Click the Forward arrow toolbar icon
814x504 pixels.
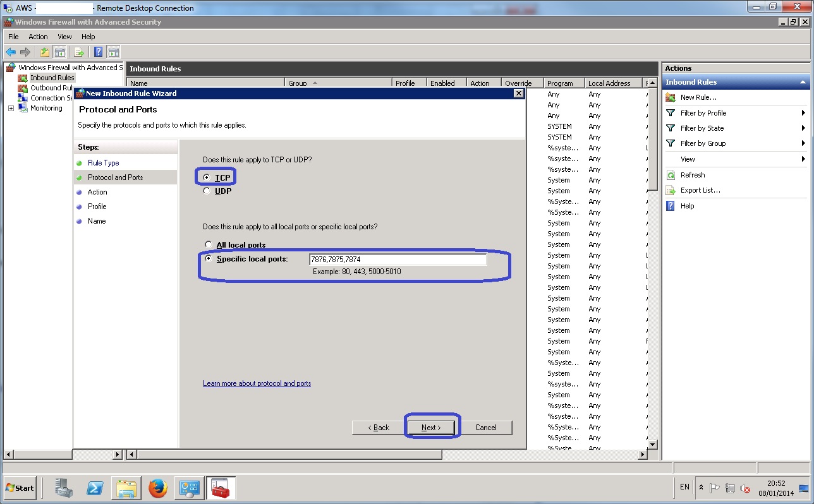pos(25,52)
